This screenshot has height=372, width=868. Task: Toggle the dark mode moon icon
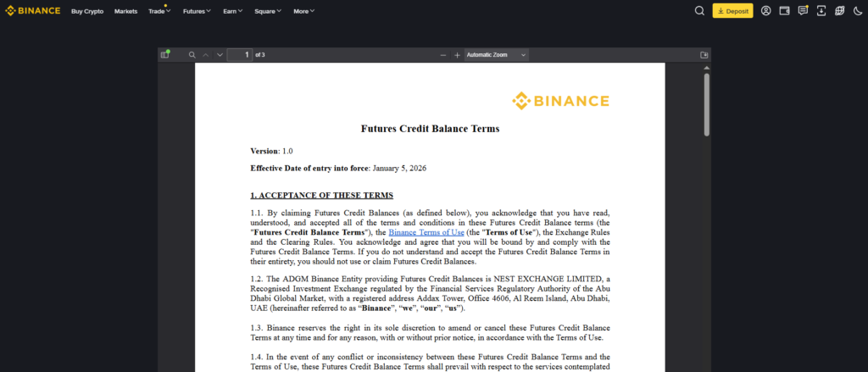pyautogui.click(x=858, y=10)
